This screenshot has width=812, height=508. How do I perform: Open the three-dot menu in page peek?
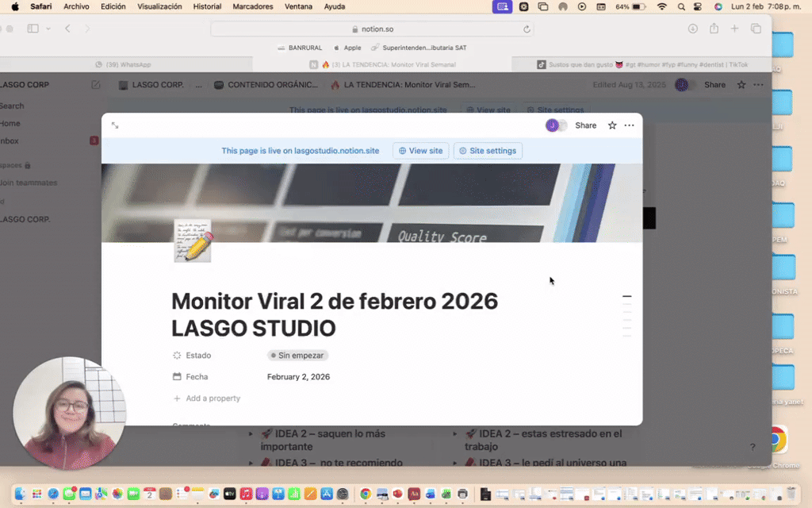pyautogui.click(x=629, y=125)
